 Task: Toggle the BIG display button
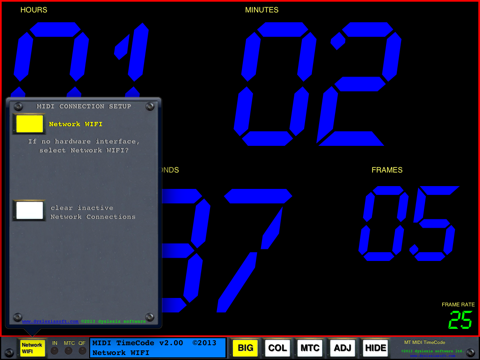[245, 348]
